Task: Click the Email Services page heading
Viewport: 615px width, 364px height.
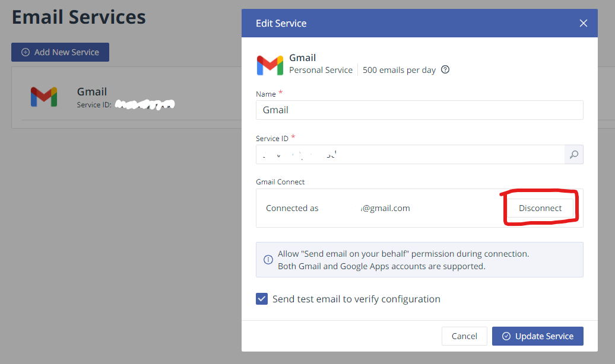Action: click(x=79, y=17)
